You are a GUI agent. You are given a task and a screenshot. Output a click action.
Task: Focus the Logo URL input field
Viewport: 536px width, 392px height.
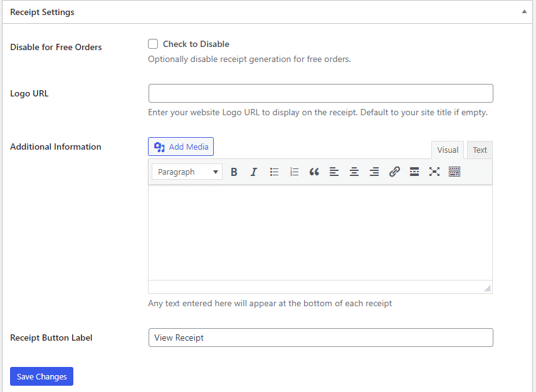tap(320, 93)
